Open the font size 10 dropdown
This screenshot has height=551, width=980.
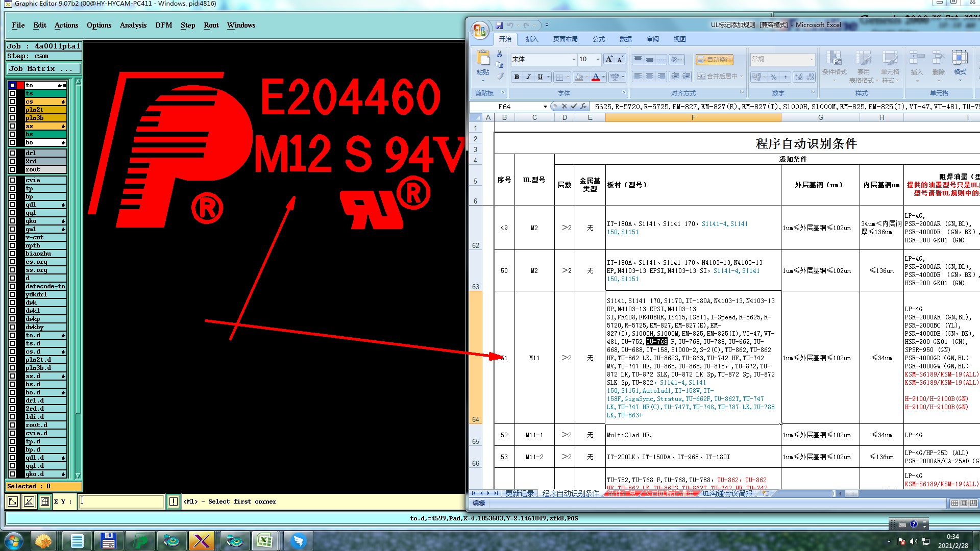[598, 59]
